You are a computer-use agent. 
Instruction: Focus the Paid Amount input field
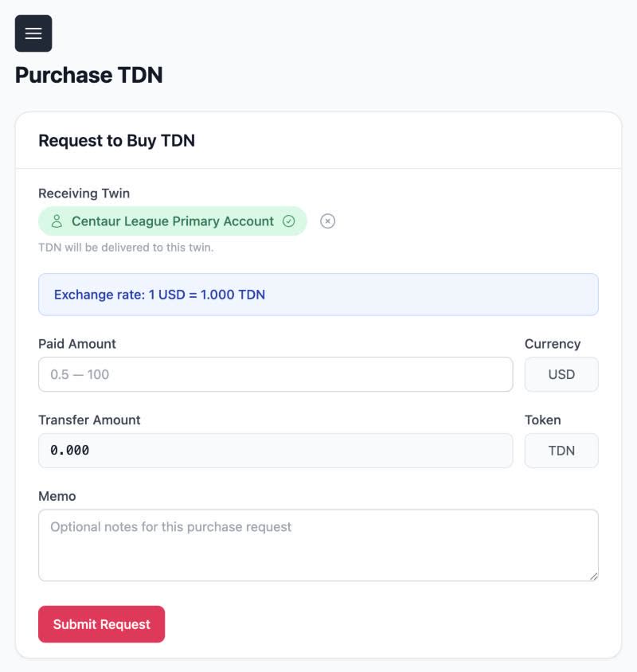point(276,374)
